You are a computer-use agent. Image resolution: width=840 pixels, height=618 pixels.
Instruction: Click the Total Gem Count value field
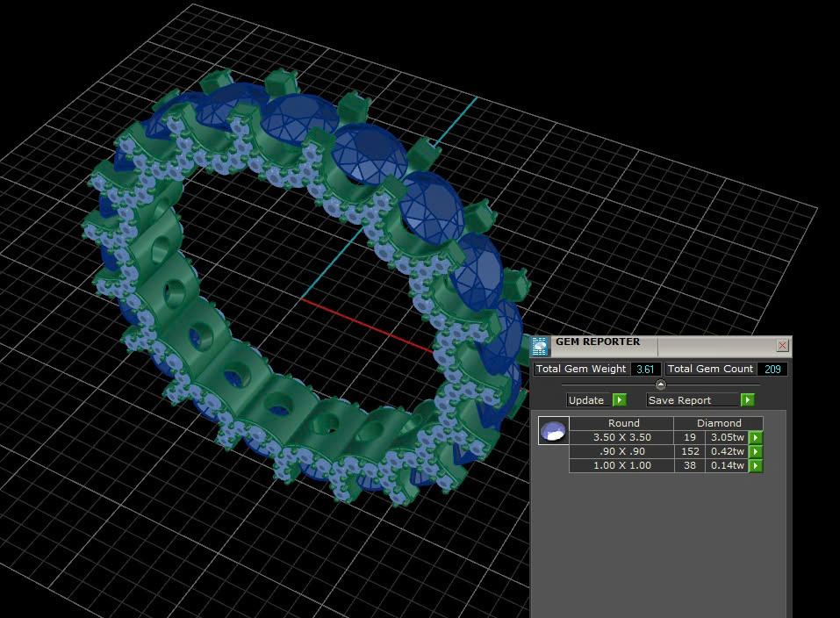click(772, 370)
